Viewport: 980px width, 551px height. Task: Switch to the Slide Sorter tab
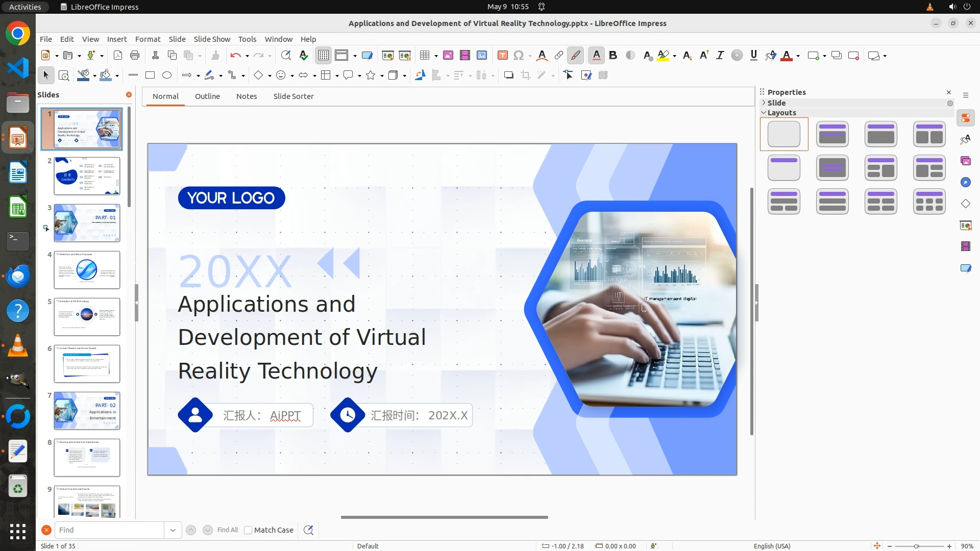[x=293, y=96]
